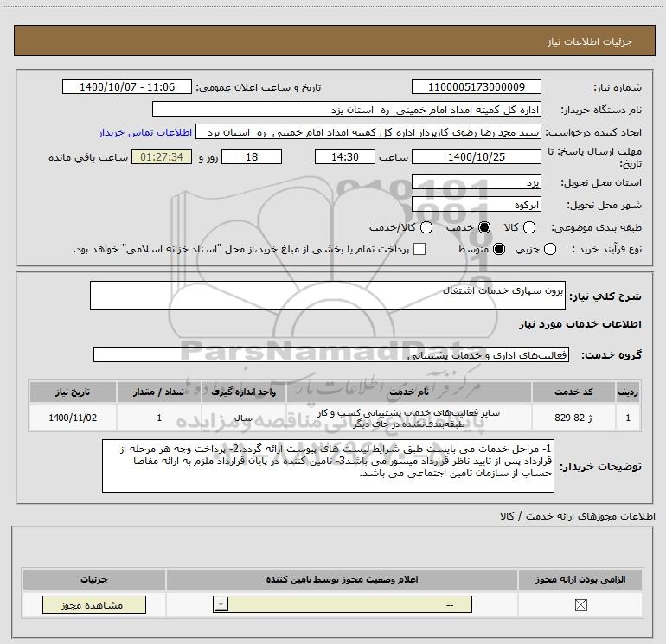Click the remaining time countdown 01:27:34
This screenshot has width=666, height=644.
(162, 157)
